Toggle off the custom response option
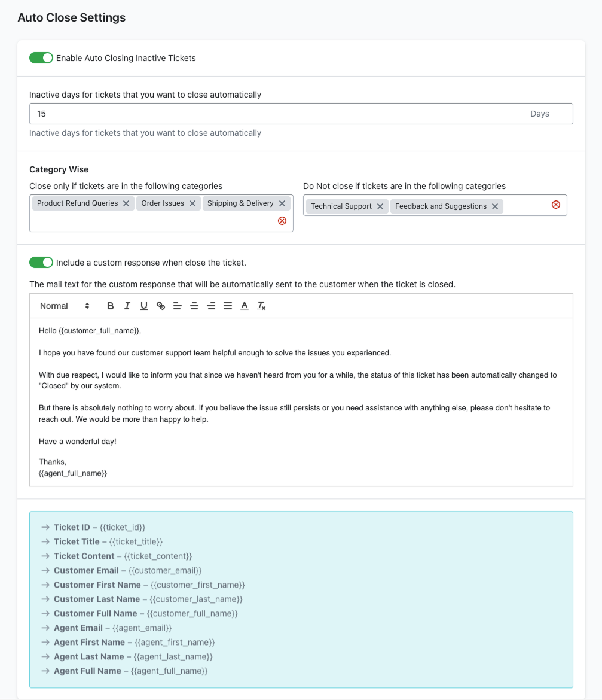Viewport: 602px width, 700px height. coord(41,263)
